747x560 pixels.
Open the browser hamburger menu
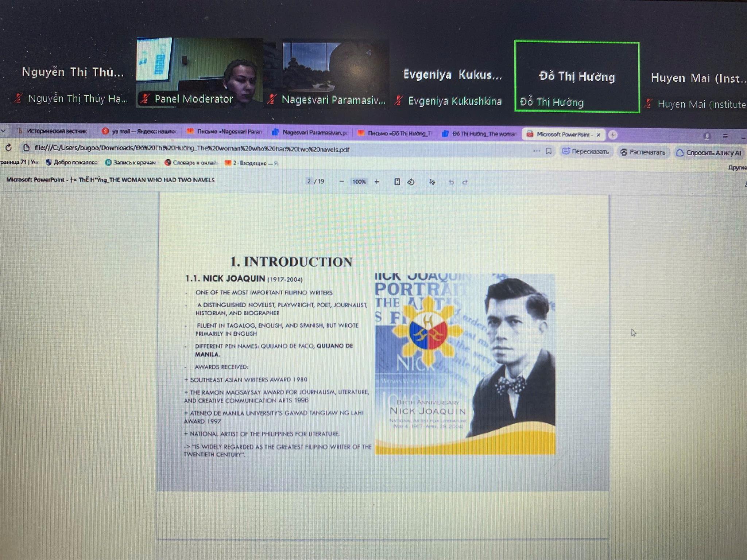click(x=725, y=136)
